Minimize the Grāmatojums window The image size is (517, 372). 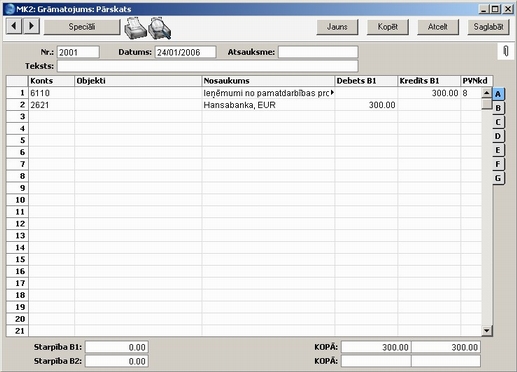click(484, 9)
